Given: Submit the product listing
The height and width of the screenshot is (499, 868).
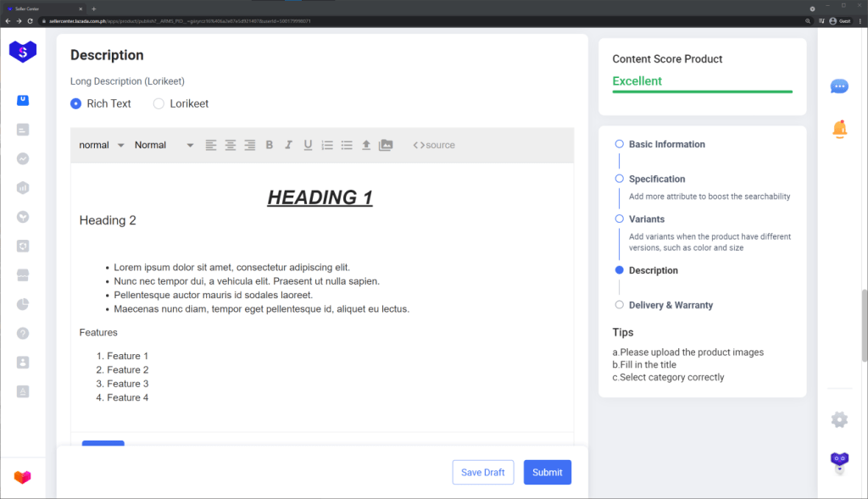Looking at the screenshot, I should point(547,472).
